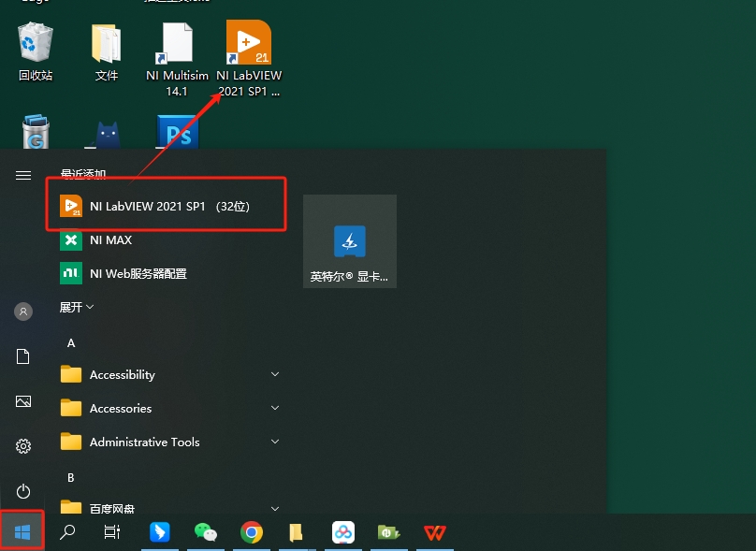Expand the Accessories folder chevron
The width and height of the screenshot is (756, 551).
(x=275, y=408)
